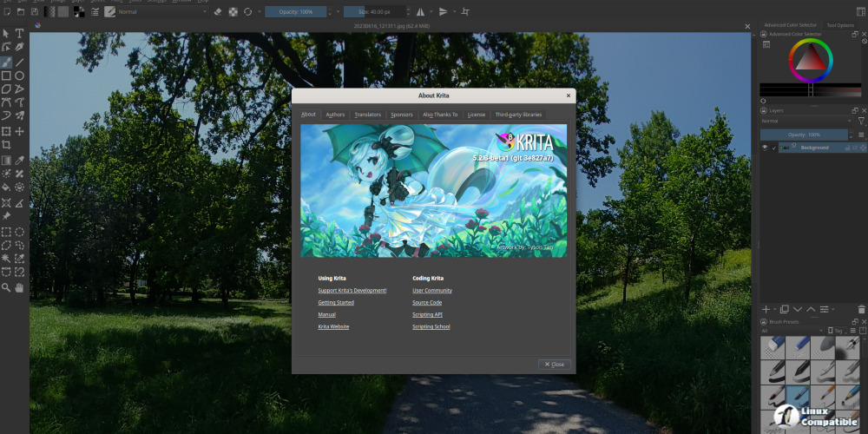Pick the Gradient tool
The height and width of the screenshot is (434, 868).
point(6,160)
